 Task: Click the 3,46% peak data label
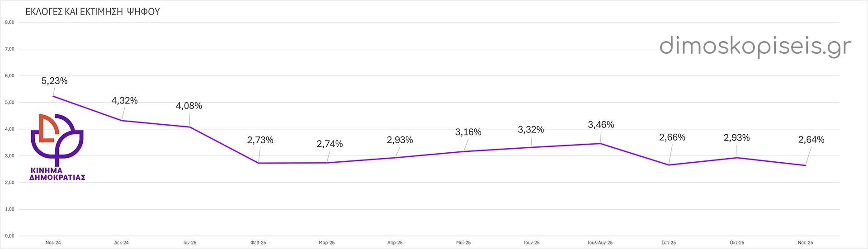[601, 125]
